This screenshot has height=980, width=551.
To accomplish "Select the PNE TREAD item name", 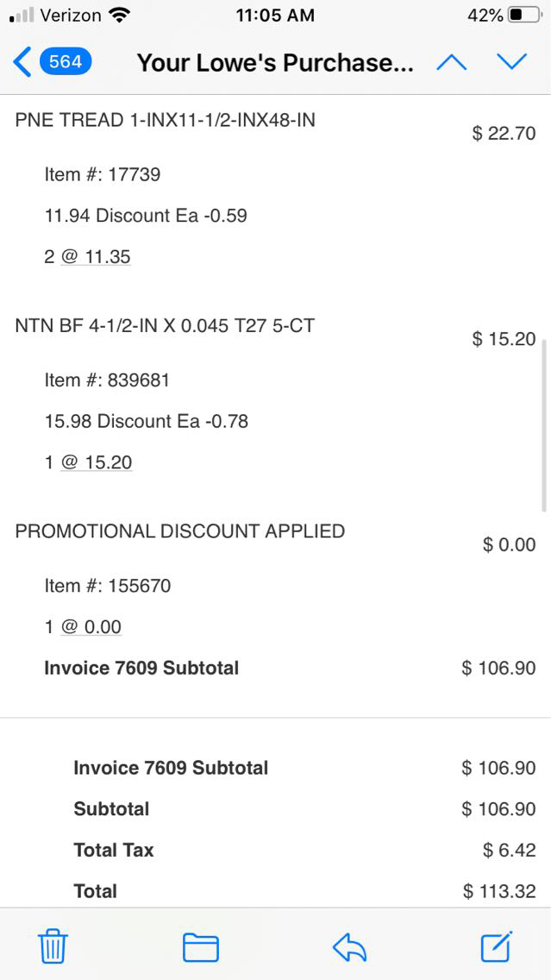I will [165, 121].
